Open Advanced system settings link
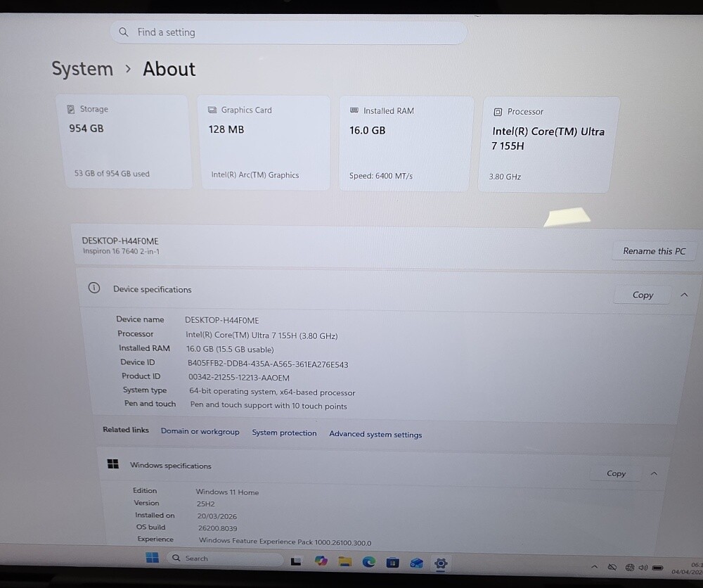The image size is (703, 588). coord(375,434)
